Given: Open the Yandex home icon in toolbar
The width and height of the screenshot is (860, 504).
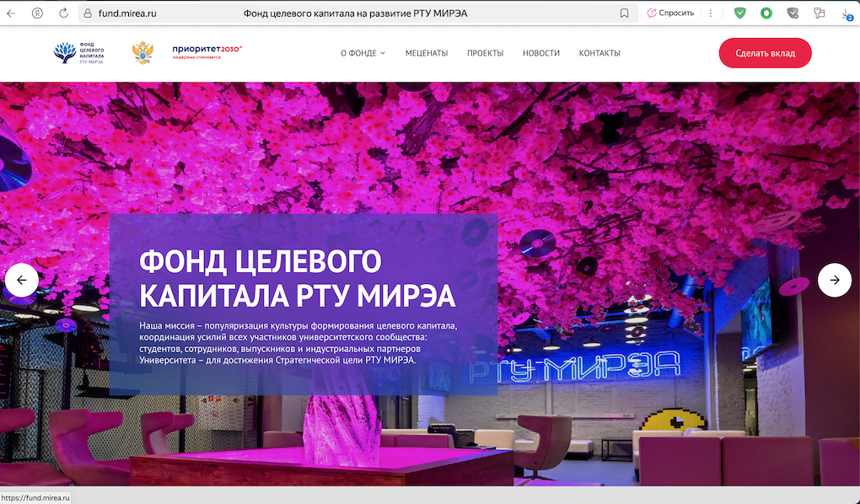Looking at the screenshot, I should pos(37,13).
